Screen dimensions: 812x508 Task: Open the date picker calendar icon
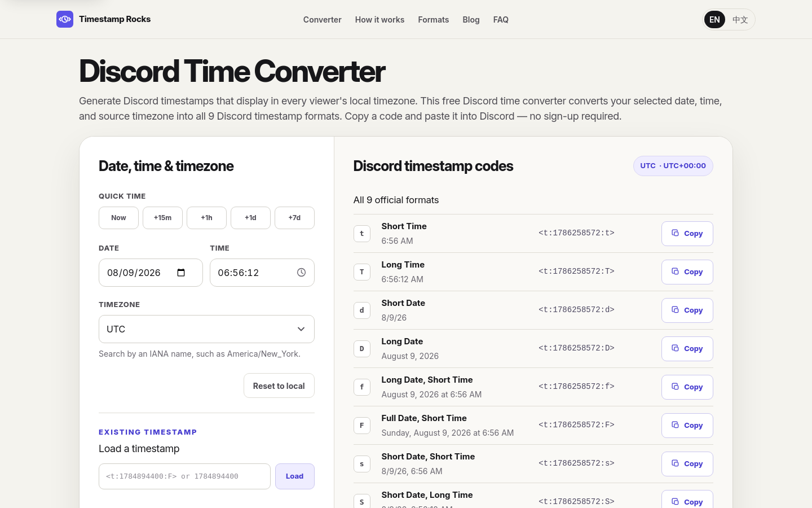click(x=181, y=273)
